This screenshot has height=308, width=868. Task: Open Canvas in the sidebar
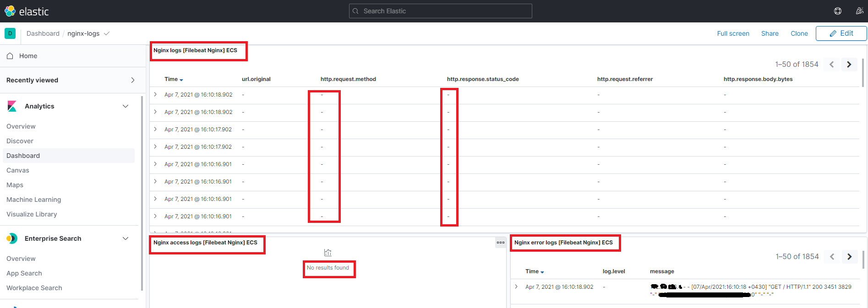pos(18,170)
